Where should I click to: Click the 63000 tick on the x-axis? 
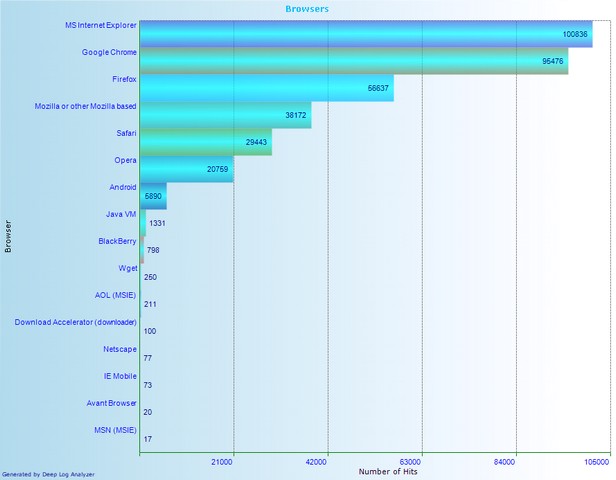(422, 461)
